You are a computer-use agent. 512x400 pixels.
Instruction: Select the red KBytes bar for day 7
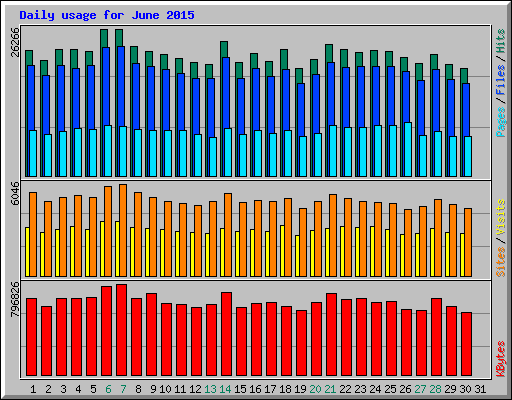click(x=121, y=330)
